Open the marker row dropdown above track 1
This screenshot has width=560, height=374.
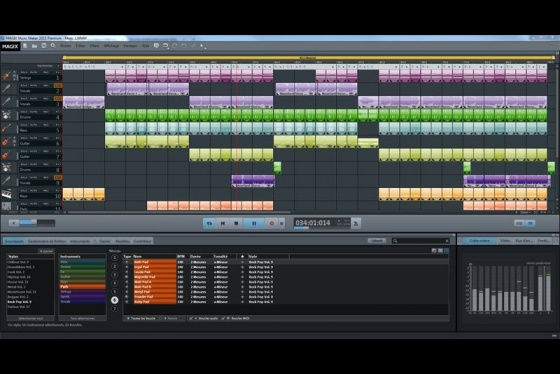coord(59,66)
